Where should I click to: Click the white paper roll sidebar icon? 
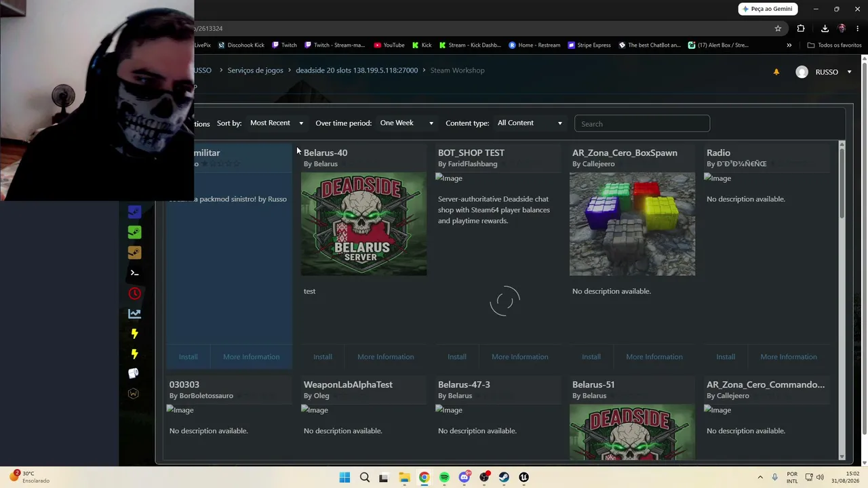pos(134,373)
